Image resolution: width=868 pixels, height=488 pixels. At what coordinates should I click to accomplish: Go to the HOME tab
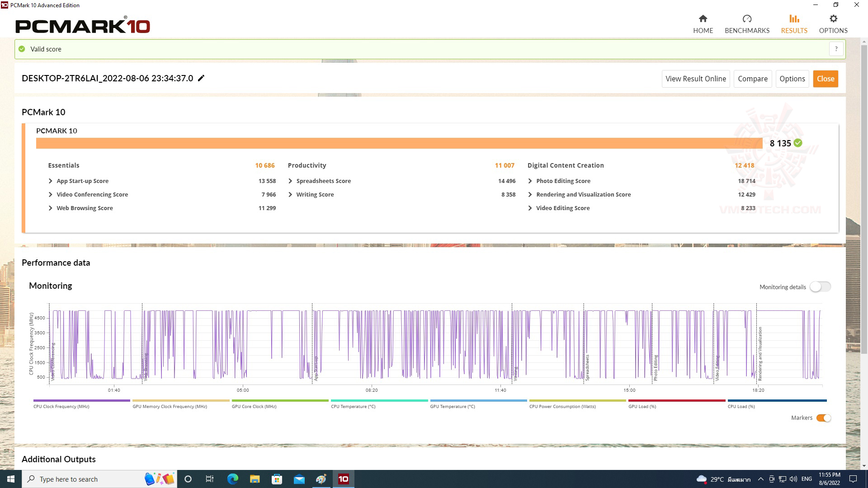tap(703, 24)
